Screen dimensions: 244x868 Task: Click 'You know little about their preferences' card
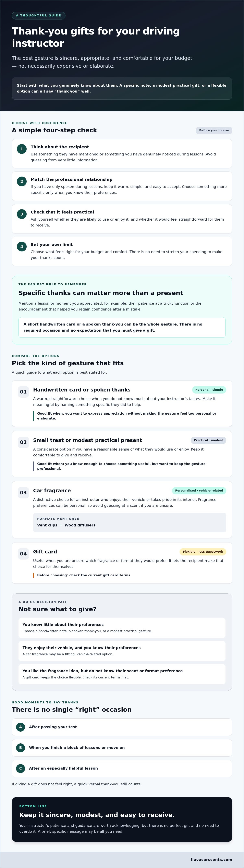coord(122,628)
